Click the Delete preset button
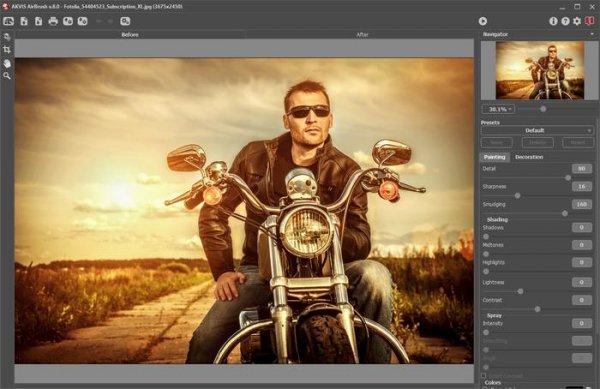Screen dimensions: 600x389 pos(537,143)
